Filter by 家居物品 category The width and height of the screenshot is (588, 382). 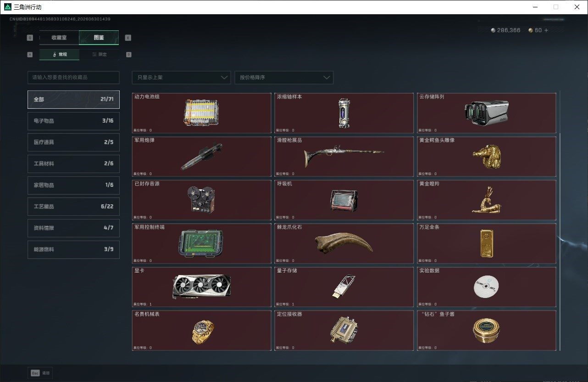point(73,185)
